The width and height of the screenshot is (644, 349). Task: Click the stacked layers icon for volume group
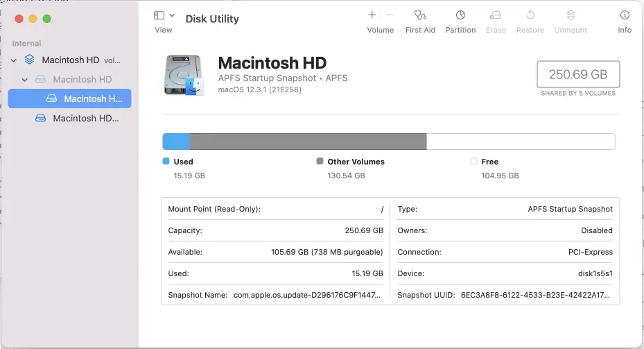30,60
